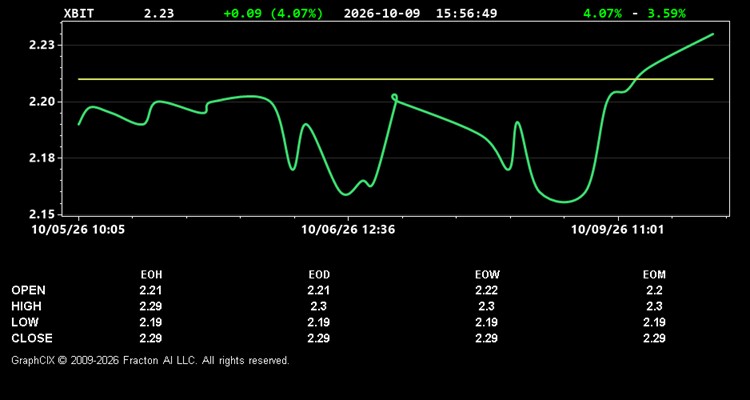Click the 10/09/26 11:01 axis label

point(618,230)
